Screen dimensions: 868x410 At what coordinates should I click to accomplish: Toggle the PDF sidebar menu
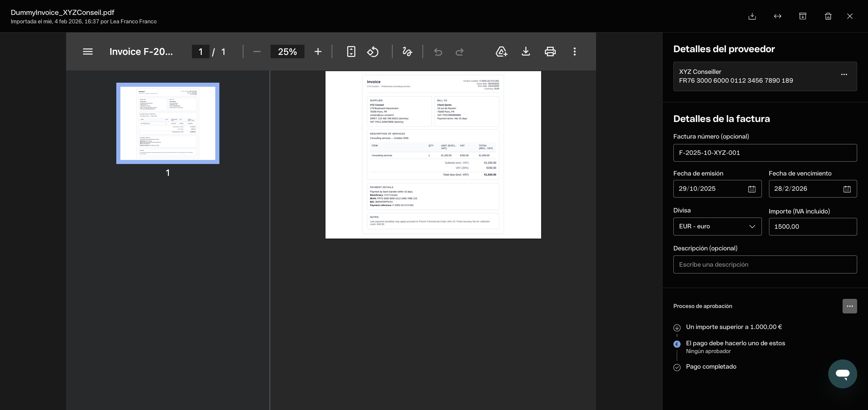point(88,52)
